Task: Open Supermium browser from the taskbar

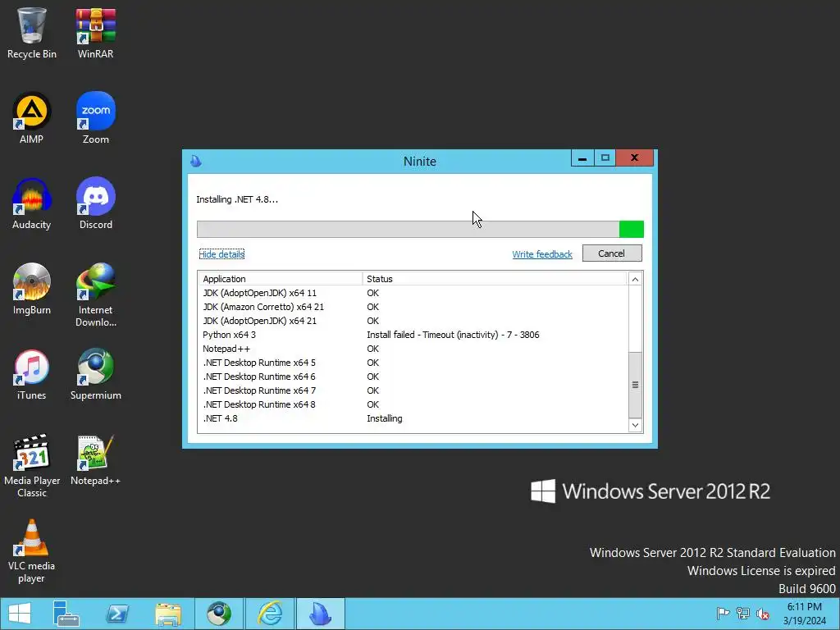Action: tap(218, 614)
